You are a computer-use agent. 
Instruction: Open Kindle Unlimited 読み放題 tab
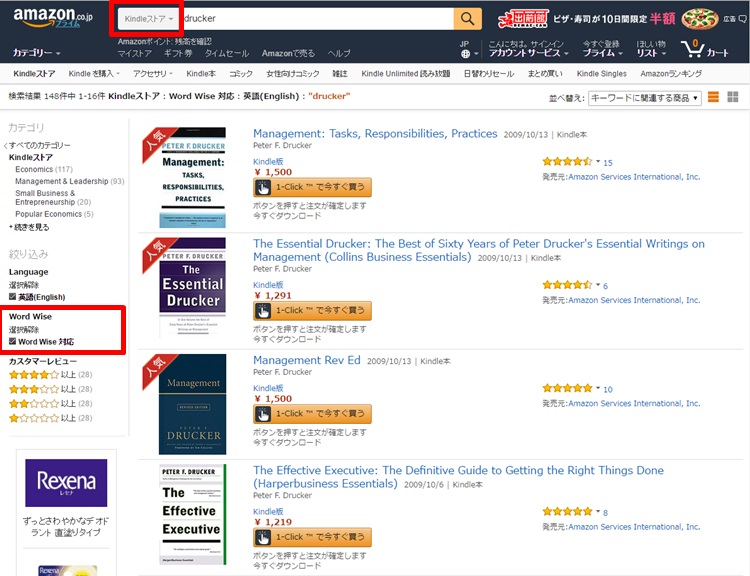(406, 74)
